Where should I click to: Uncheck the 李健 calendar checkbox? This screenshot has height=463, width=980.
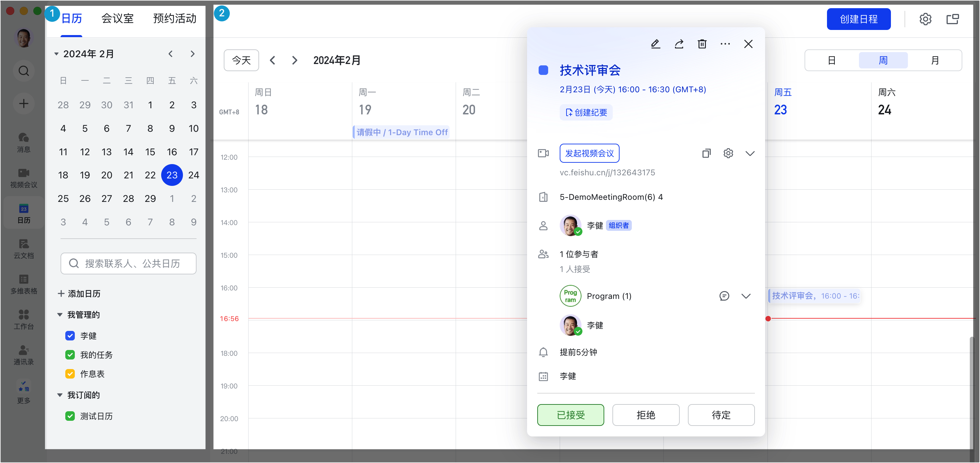coord(70,335)
